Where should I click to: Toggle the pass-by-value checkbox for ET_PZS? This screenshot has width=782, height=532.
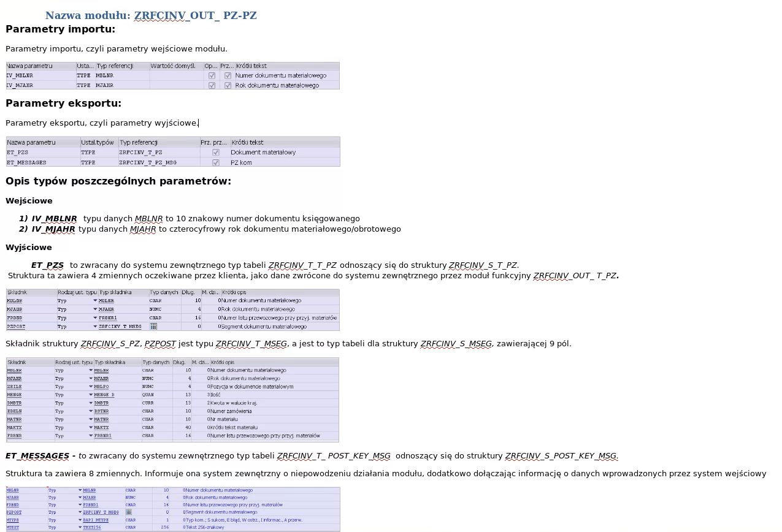(216, 153)
